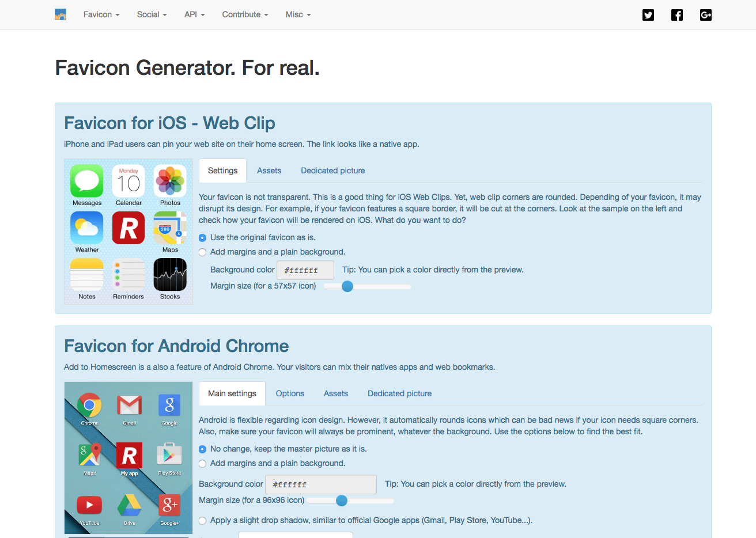Click the Messages app icon in iOS preview
This screenshot has height=538, width=756.
tap(87, 181)
